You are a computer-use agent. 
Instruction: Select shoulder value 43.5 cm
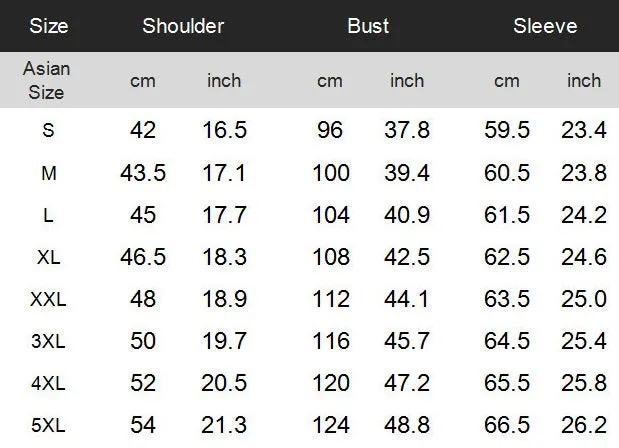pyautogui.click(x=143, y=173)
